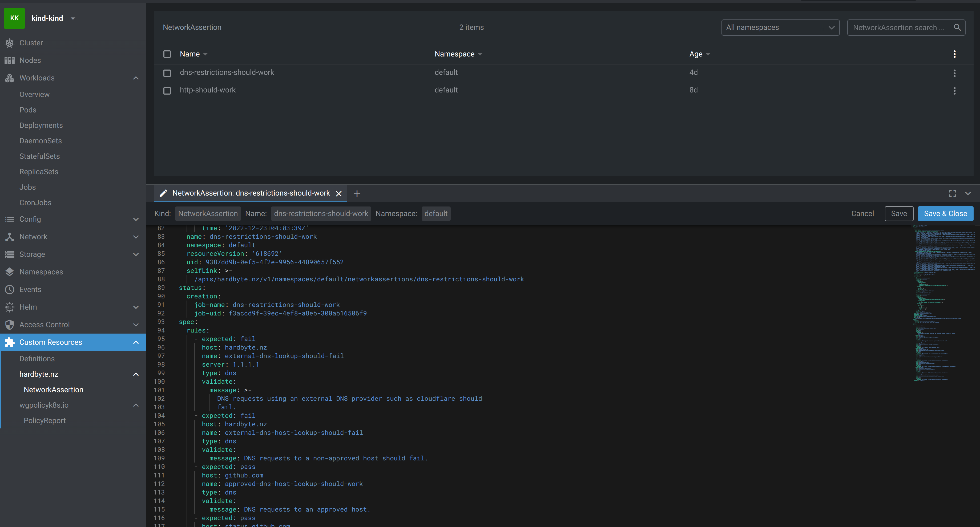Click the plus icon to add new tab
Screen dimensions: 980x527
tap(356, 193)
